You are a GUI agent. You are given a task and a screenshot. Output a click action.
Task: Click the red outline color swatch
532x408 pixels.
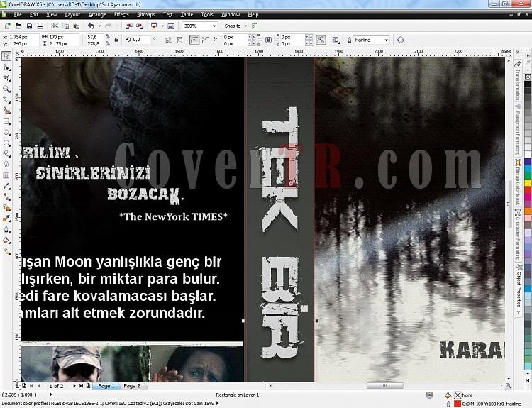point(458,404)
